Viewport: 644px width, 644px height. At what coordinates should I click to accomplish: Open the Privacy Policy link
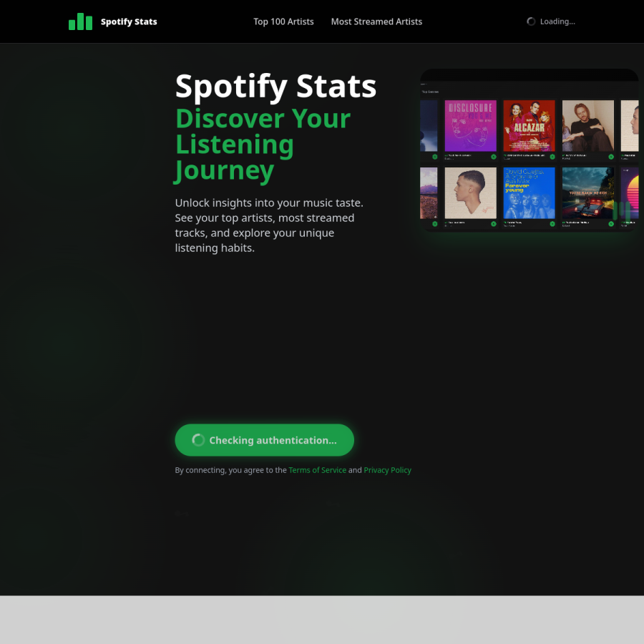[387, 470]
